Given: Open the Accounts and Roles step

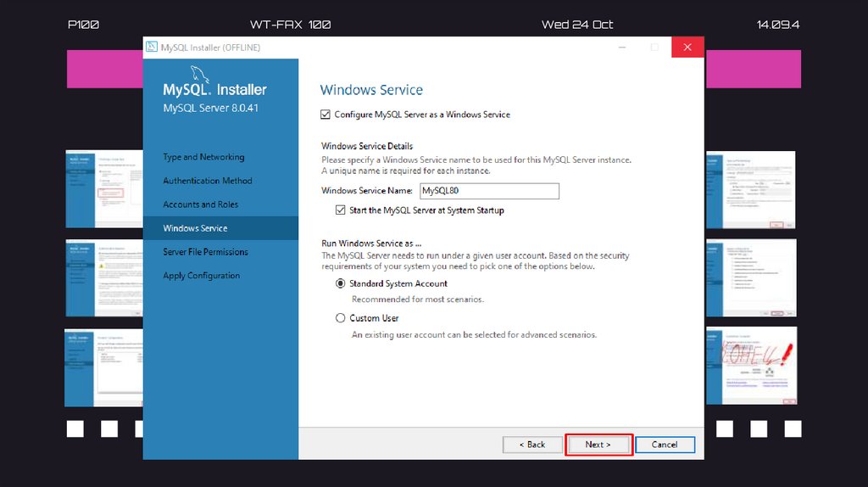Looking at the screenshot, I should (200, 204).
